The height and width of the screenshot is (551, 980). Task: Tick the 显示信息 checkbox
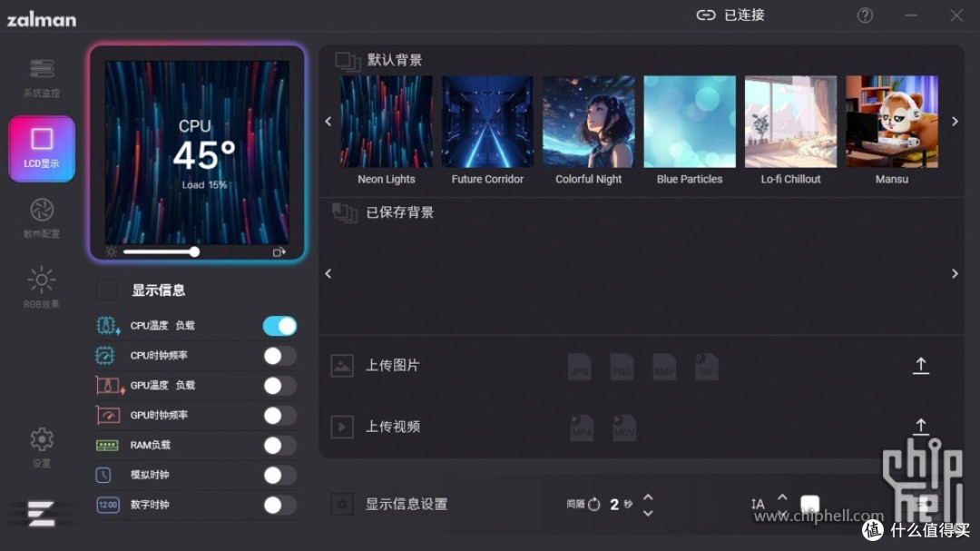click(106, 290)
